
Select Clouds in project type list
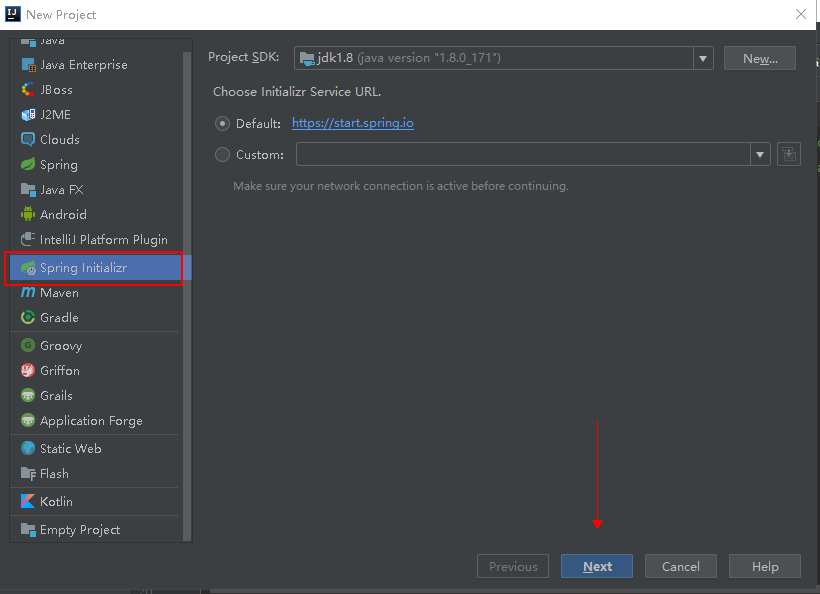[x=96, y=140]
